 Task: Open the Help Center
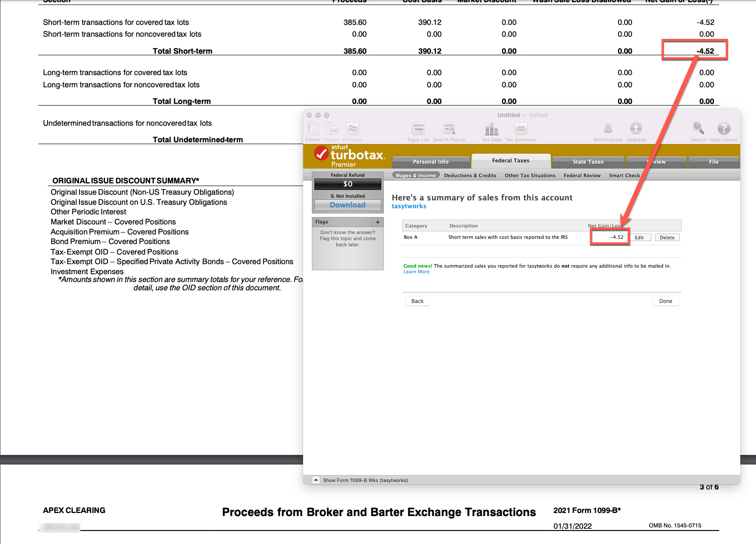[x=724, y=131]
